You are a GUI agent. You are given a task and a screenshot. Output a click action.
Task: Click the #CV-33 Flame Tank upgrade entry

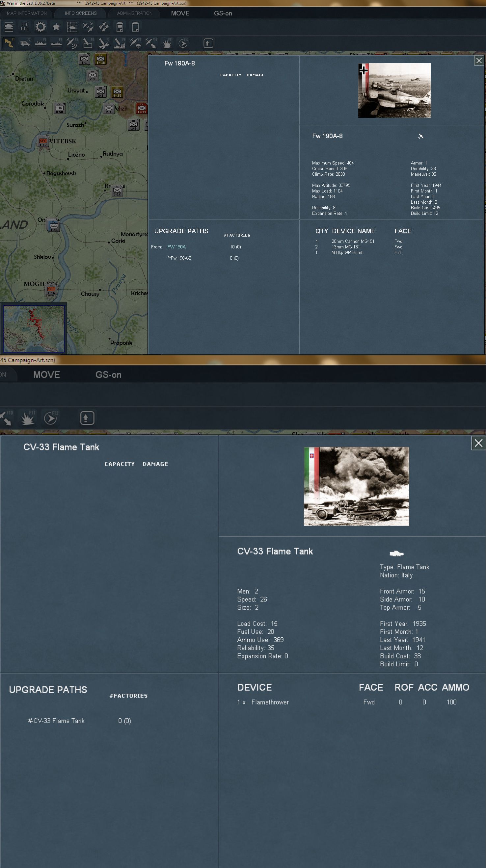click(56, 721)
